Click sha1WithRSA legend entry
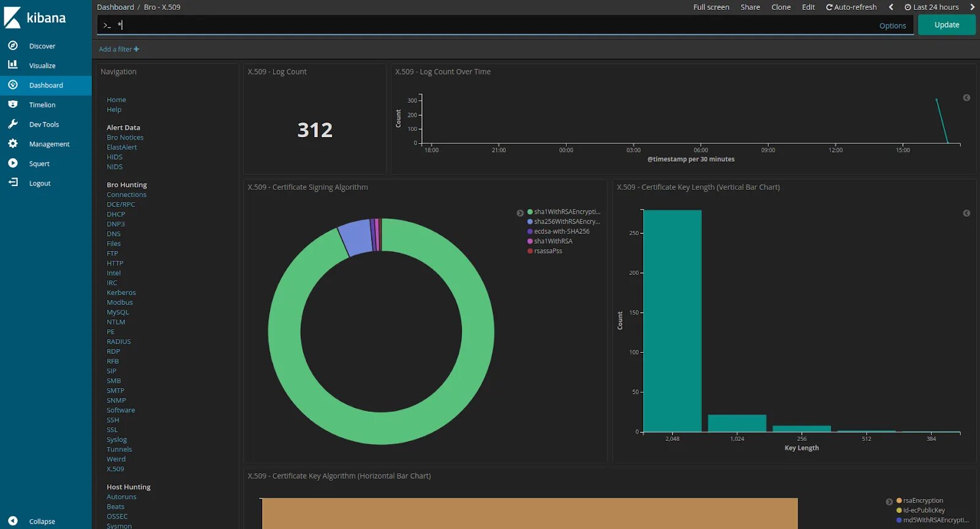Screen dimensions: 980x529 pyautogui.click(x=550, y=241)
